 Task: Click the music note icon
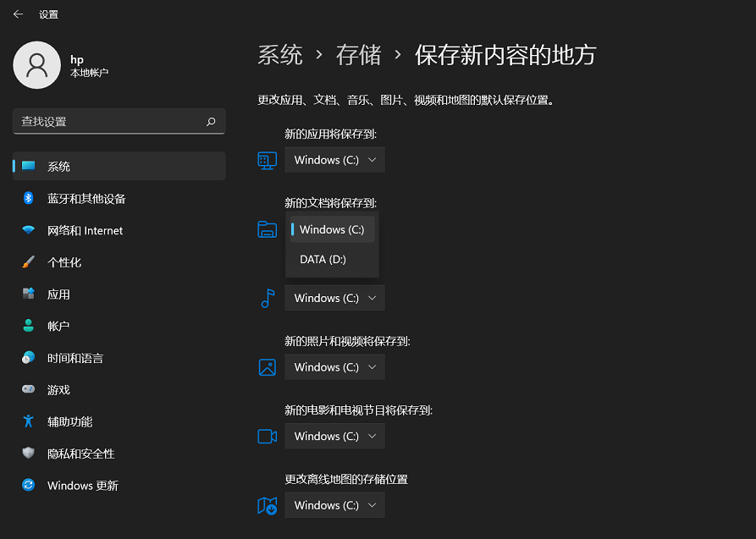tap(268, 298)
